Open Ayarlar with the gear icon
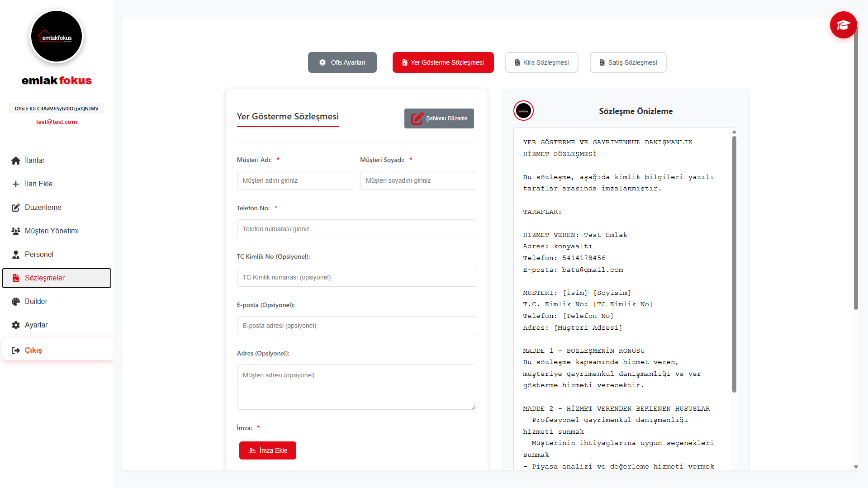The width and height of the screenshot is (868, 488). 15,325
